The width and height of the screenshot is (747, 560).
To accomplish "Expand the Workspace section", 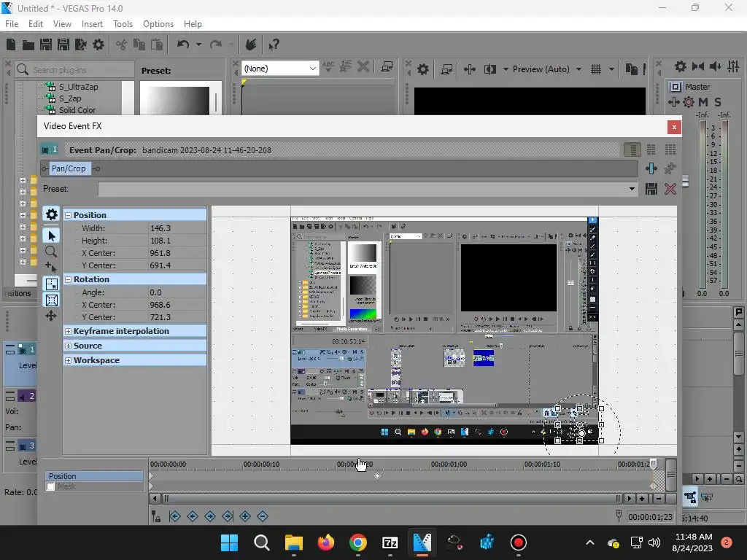I will click(68, 360).
